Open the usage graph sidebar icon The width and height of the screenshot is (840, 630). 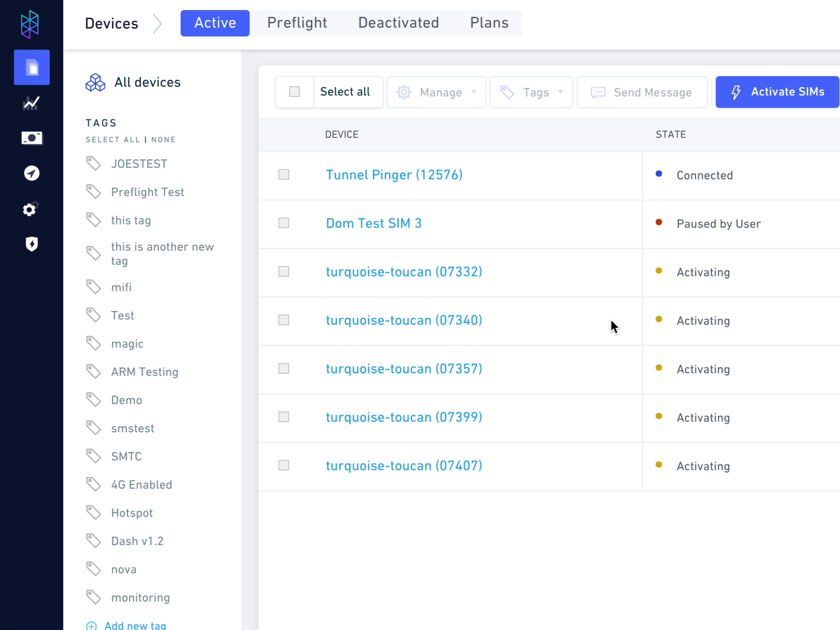click(x=31, y=103)
